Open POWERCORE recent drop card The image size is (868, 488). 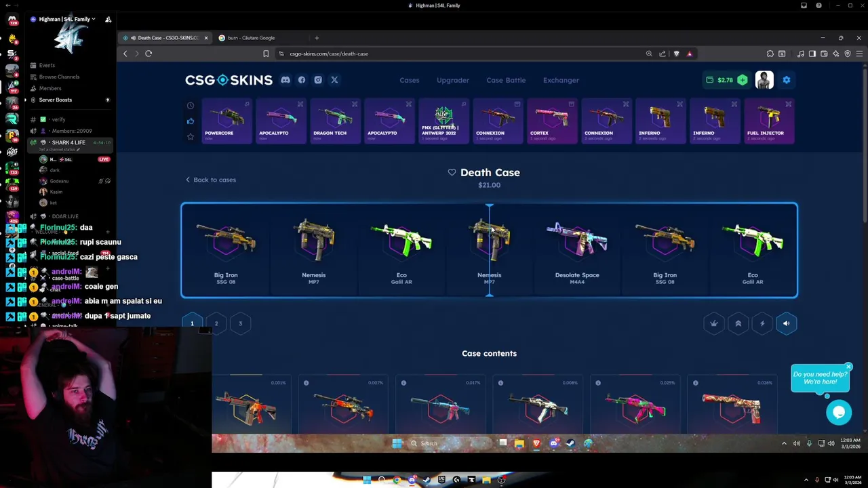[226, 121]
